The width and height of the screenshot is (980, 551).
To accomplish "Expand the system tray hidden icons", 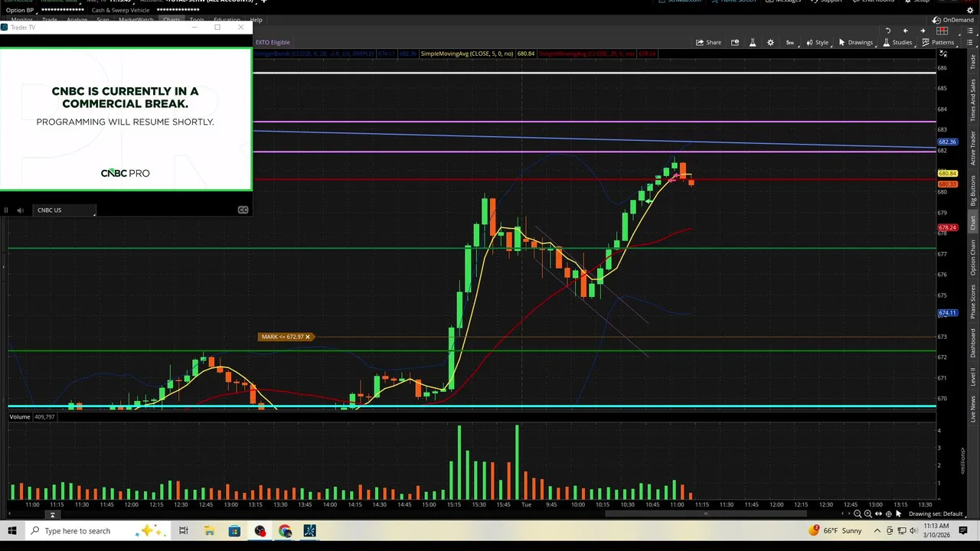I will (877, 530).
